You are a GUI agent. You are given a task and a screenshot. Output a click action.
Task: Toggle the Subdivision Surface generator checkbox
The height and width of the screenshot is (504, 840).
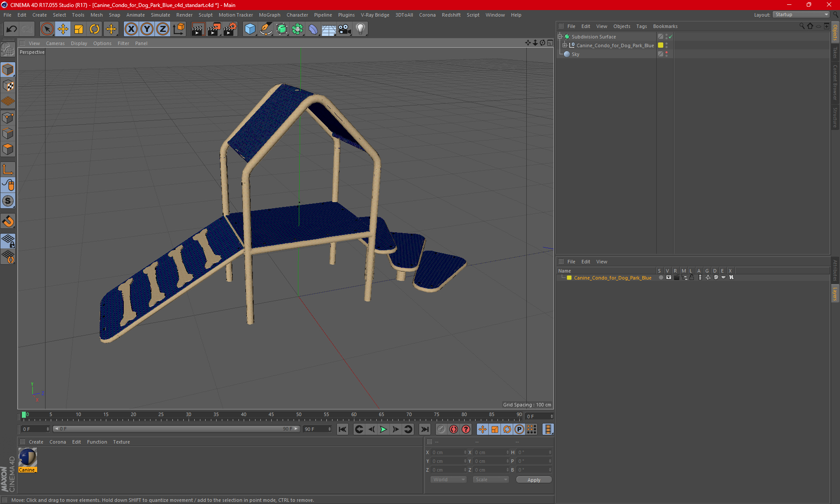pyautogui.click(x=672, y=37)
